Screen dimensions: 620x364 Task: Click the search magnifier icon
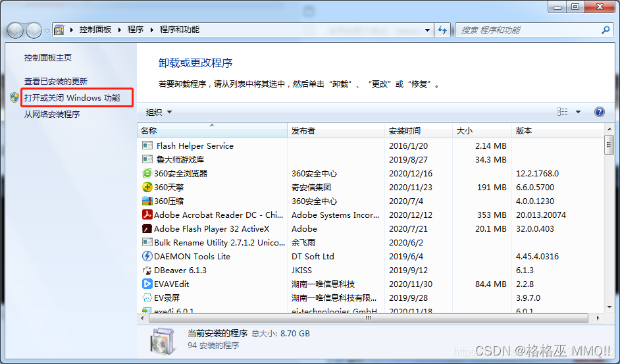coord(606,30)
